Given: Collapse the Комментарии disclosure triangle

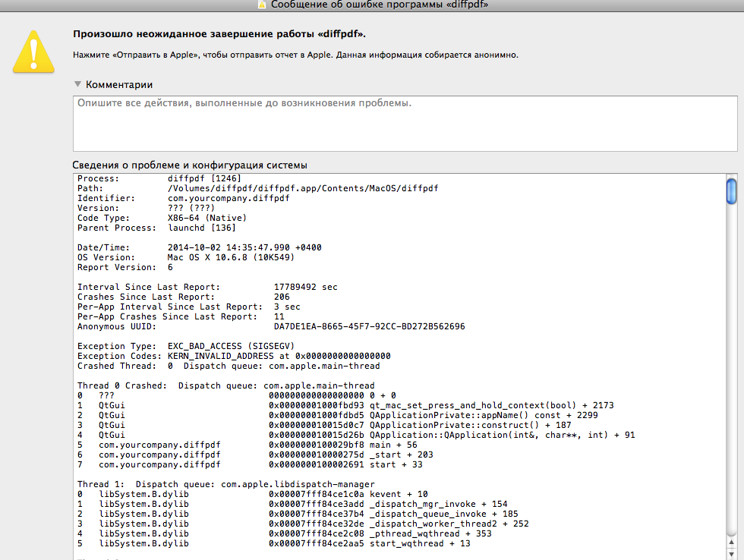Looking at the screenshot, I should pyautogui.click(x=77, y=84).
